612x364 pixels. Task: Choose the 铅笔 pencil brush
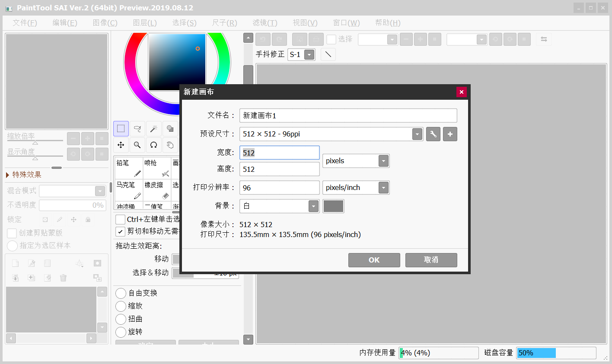point(129,168)
